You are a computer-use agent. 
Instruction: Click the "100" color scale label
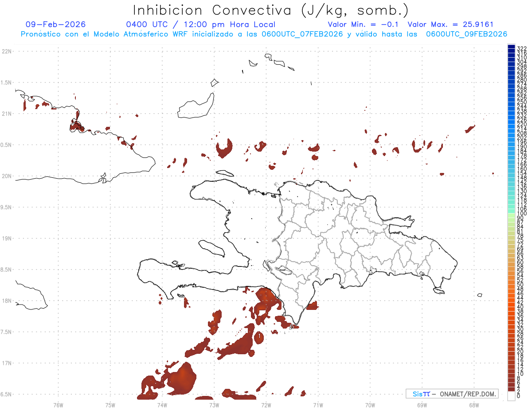(522, 214)
